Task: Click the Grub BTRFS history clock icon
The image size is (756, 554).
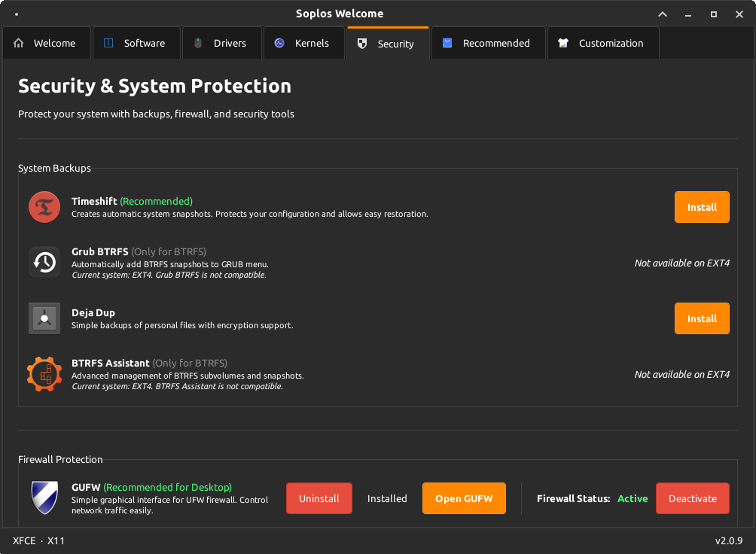Action: [44, 263]
